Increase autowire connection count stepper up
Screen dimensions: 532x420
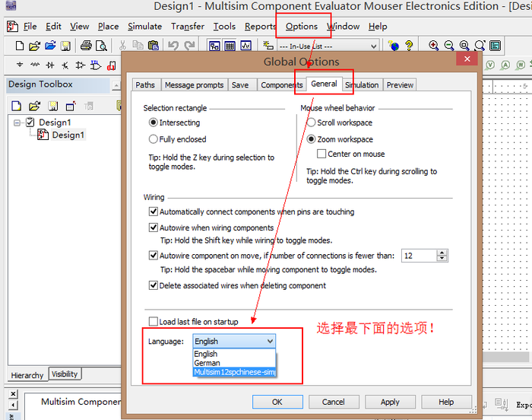442,253
